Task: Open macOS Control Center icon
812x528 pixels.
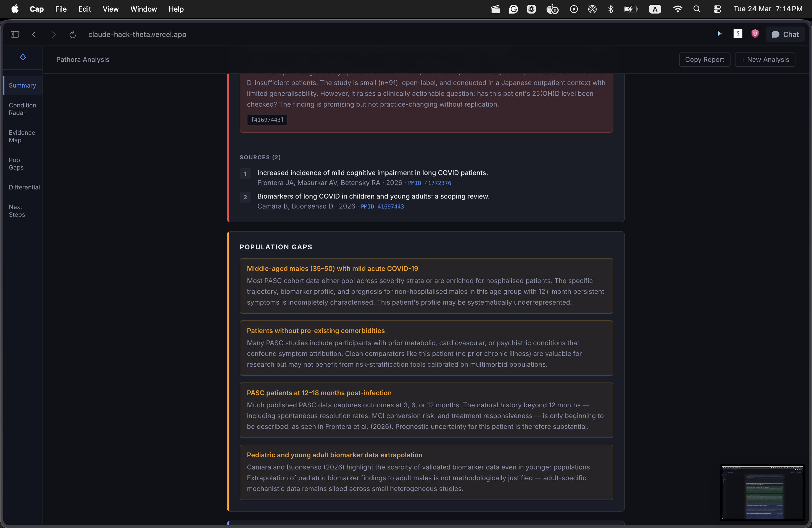Action: [717, 9]
